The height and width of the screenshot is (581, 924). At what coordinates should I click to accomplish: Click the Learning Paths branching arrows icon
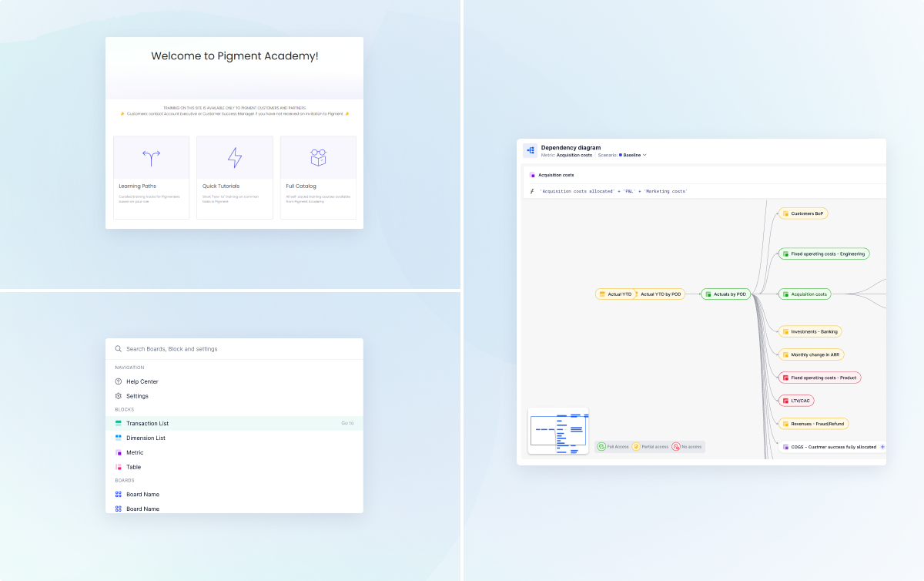click(x=151, y=158)
